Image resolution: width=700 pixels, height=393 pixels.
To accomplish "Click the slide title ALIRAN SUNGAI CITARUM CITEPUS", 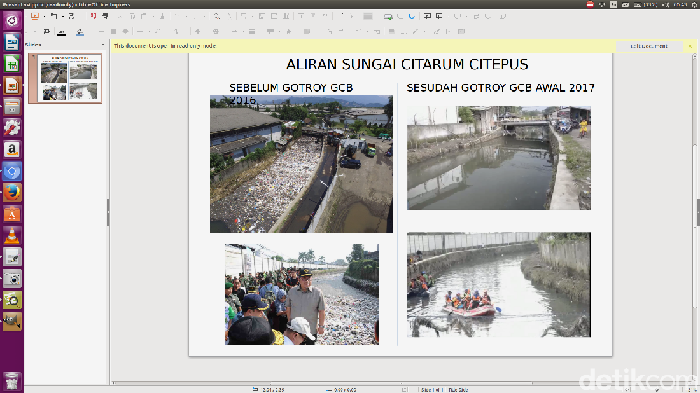I will pyautogui.click(x=407, y=64).
